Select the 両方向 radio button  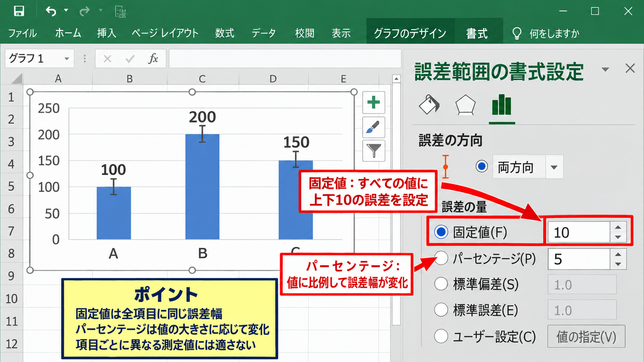pos(481,166)
